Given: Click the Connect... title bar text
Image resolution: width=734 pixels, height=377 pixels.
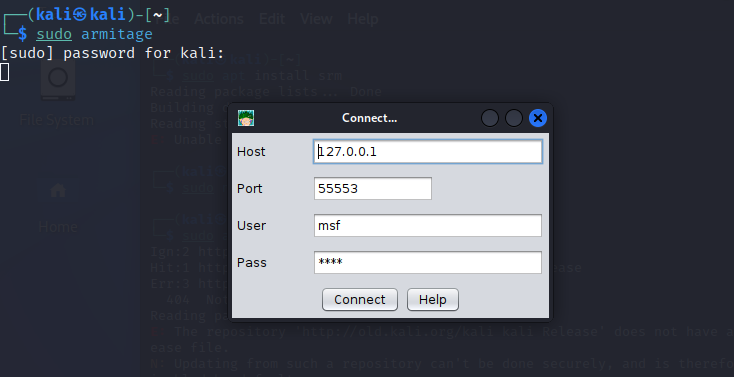Looking at the screenshot, I should [x=369, y=118].
